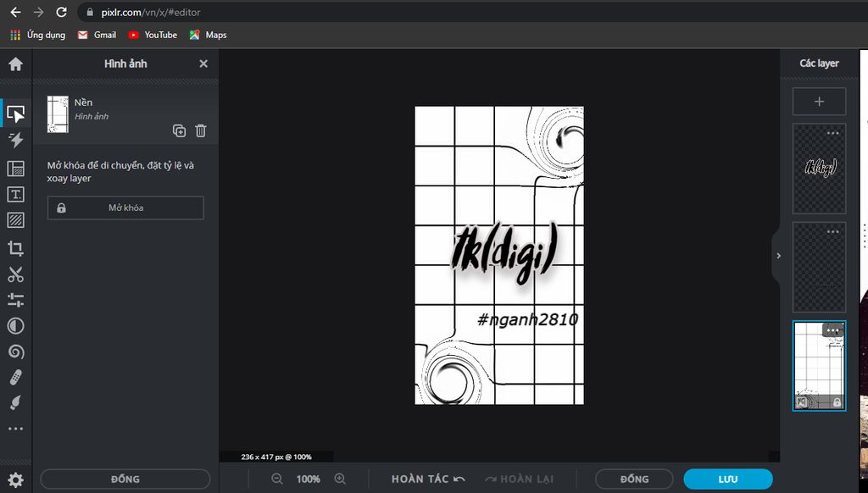
Task: Click the Các layer panel heading
Action: point(820,64)
